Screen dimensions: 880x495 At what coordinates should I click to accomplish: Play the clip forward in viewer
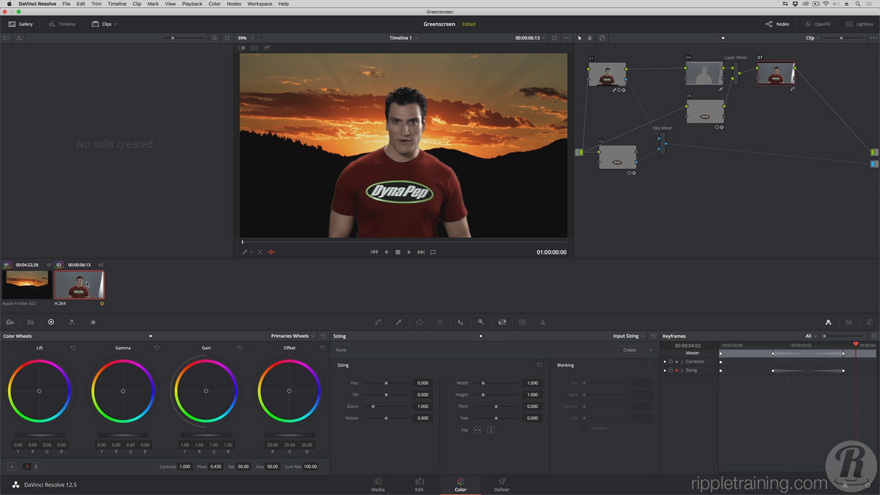409,253
